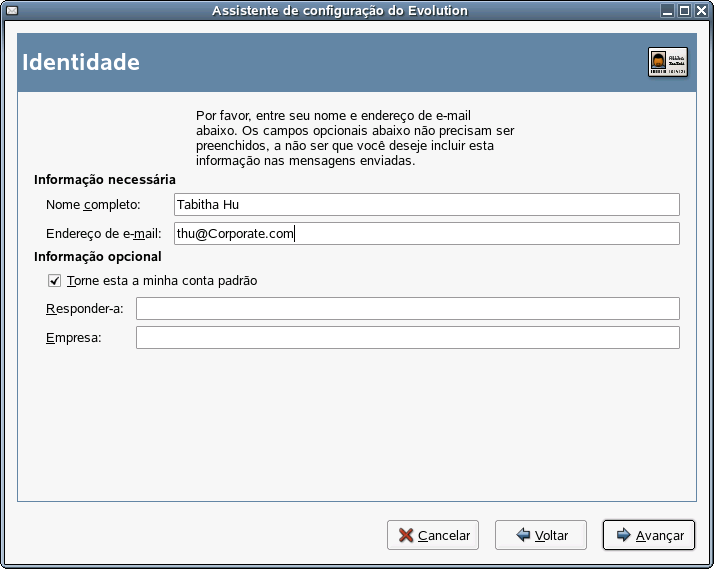Select the Empresa text field
This screenshot has height=569, width=714.
(408, 338)
